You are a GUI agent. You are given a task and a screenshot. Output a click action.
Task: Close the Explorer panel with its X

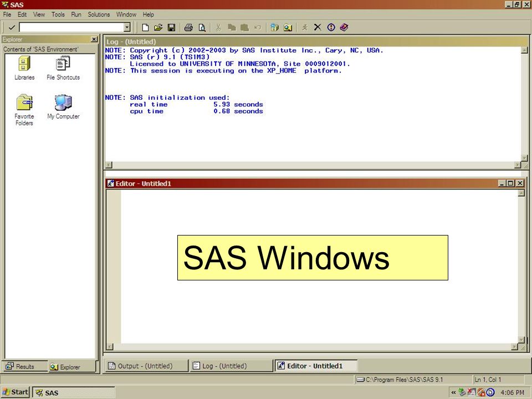94,39
